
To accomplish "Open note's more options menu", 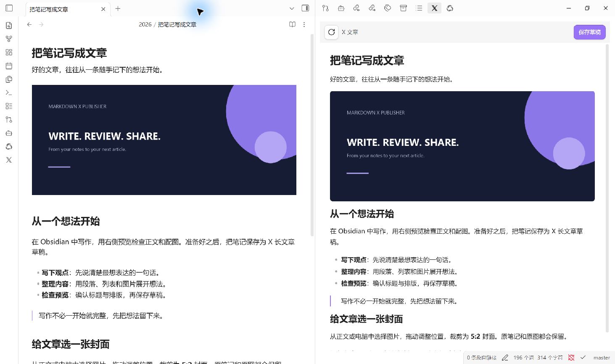I will tap(304, 24).
